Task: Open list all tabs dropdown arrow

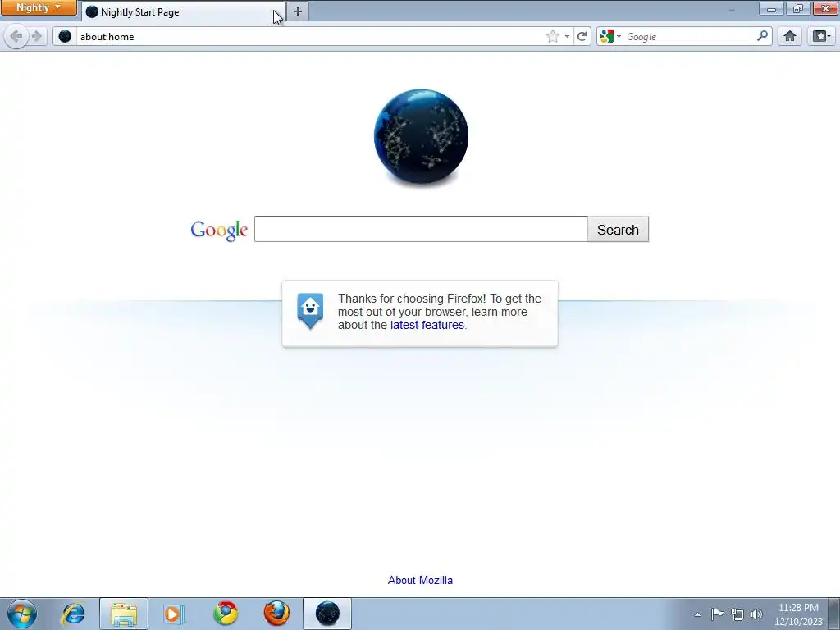Action: [x=731, y=10]
